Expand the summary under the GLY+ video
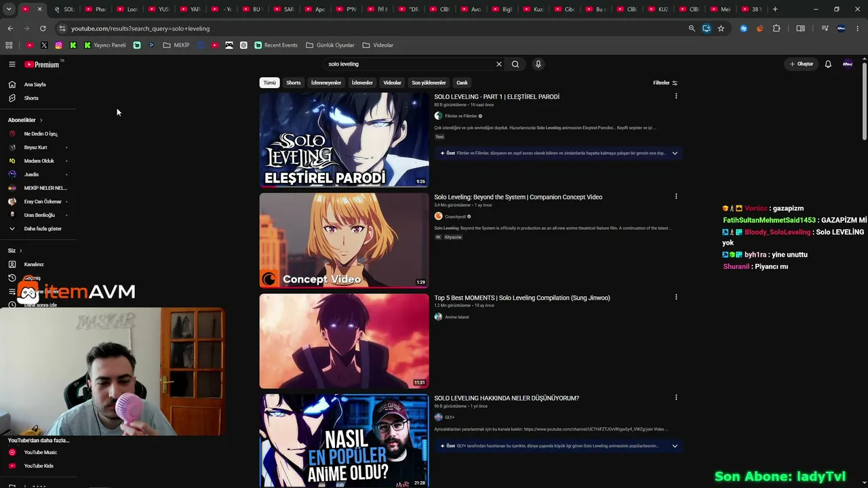Viewport: 868px width, 488px height. pyautogui.click(x=675, y=446)
